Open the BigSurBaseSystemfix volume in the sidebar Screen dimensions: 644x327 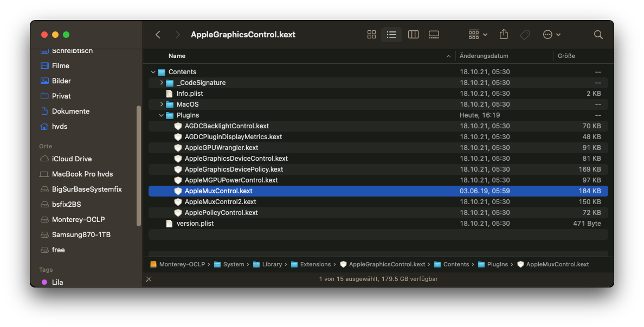[86, 189]
